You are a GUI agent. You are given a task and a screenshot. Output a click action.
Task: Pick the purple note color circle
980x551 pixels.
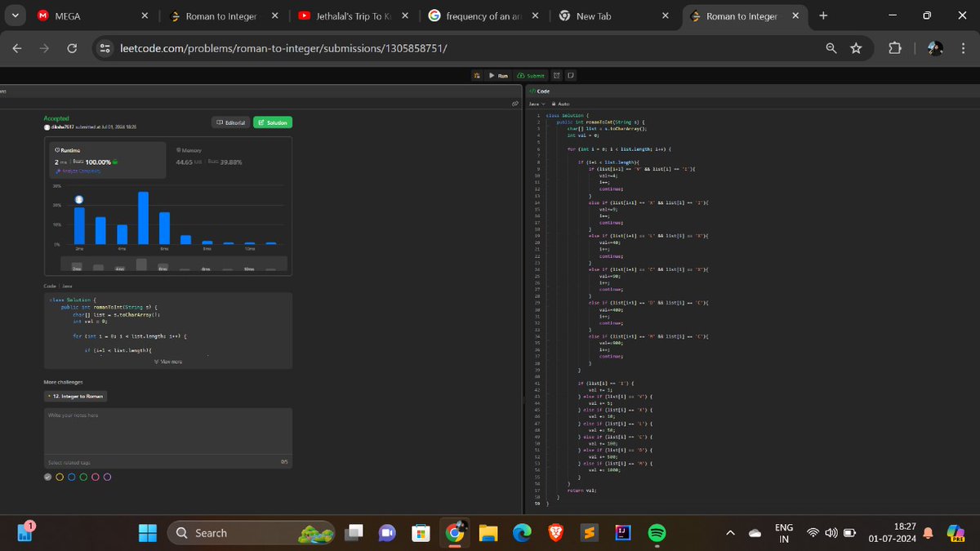[x=108, y=477]
